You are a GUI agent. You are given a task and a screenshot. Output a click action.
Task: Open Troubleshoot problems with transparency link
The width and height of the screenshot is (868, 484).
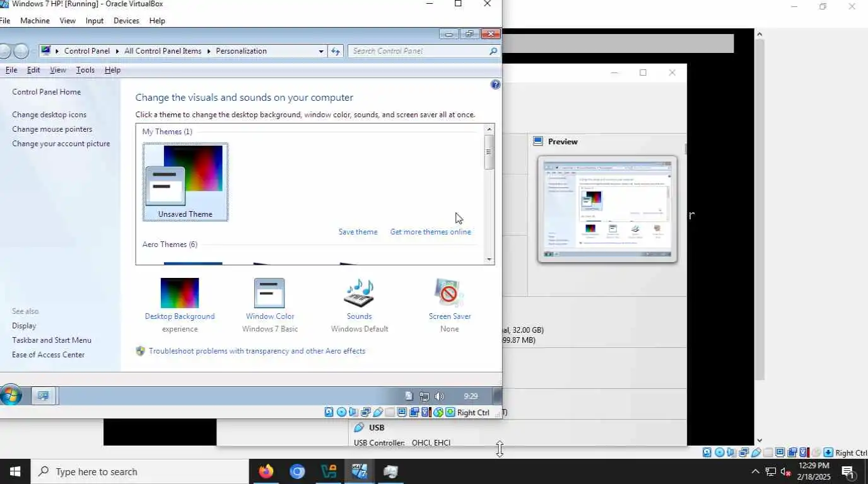[257, 351]
